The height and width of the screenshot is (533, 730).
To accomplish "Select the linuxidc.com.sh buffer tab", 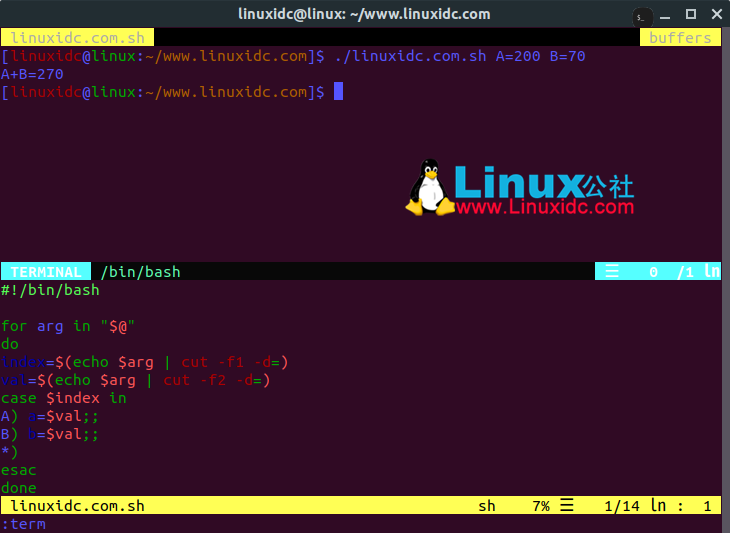I will [77, 38].
